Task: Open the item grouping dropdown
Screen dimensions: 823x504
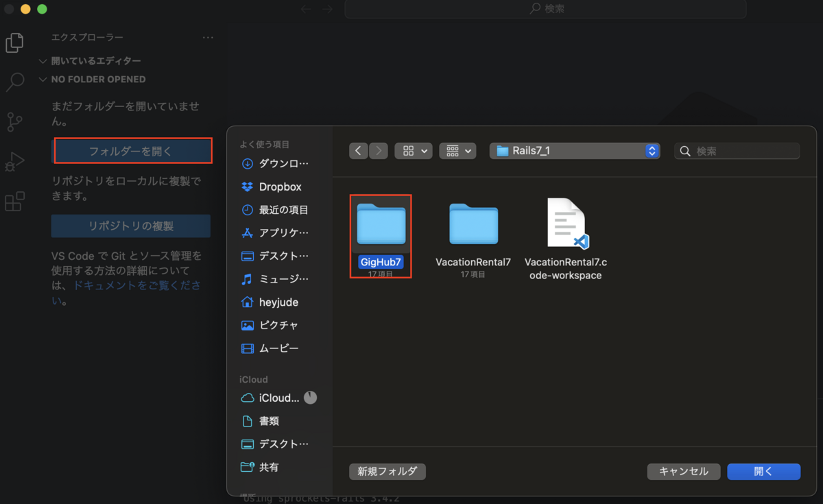Action: click(457, 151)
